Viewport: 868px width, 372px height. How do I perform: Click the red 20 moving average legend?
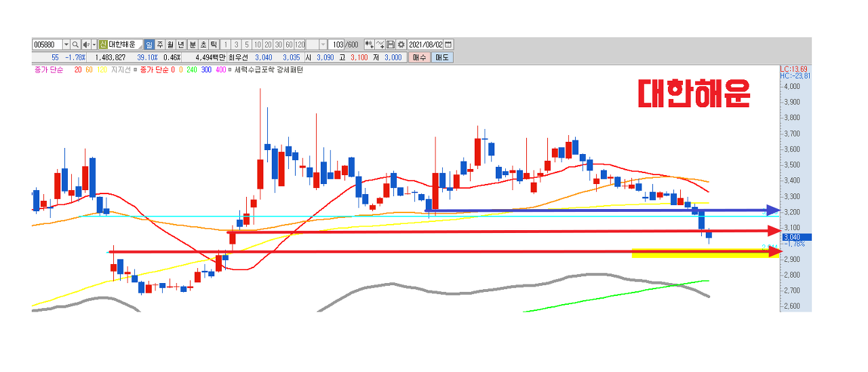click(78, 70)
